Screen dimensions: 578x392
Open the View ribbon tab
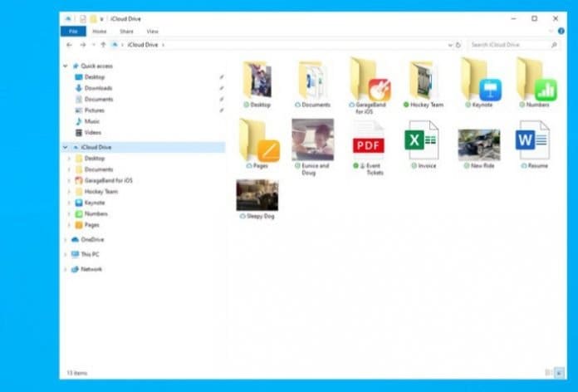pos(152,31)
